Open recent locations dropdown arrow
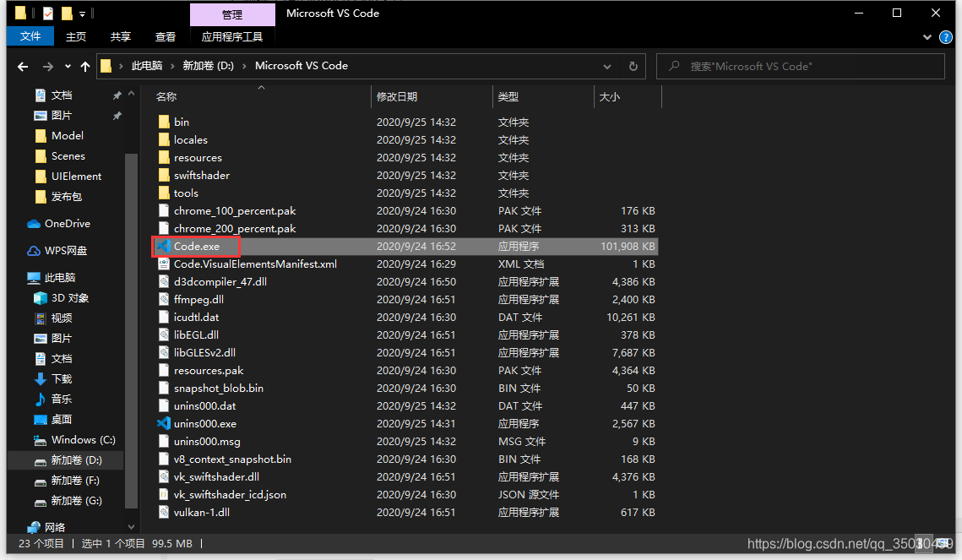 (68, 66)
